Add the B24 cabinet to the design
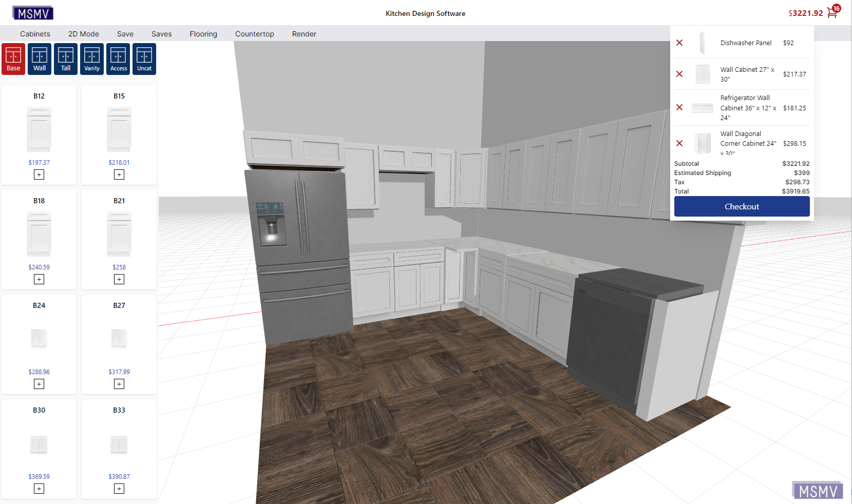 pos(39,384)
